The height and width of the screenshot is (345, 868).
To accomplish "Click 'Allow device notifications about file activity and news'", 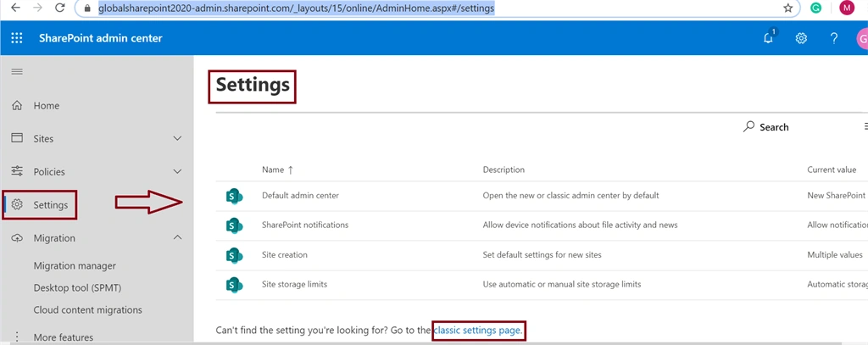I will [580, 225].
